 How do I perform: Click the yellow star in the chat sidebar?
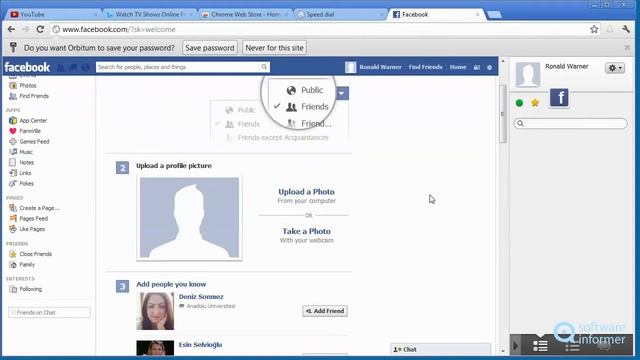[535, 103]
